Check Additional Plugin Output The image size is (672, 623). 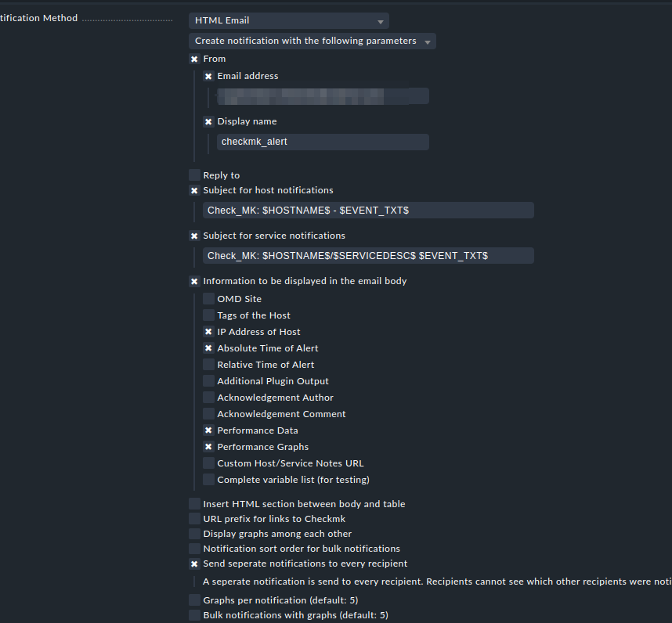(208, 381)
